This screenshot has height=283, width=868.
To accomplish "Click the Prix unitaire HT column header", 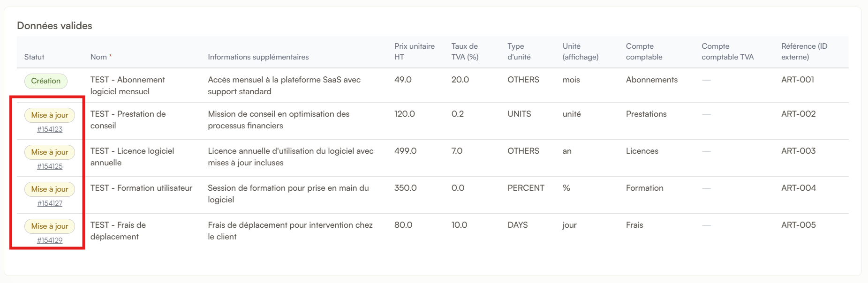I will [415, 52].
